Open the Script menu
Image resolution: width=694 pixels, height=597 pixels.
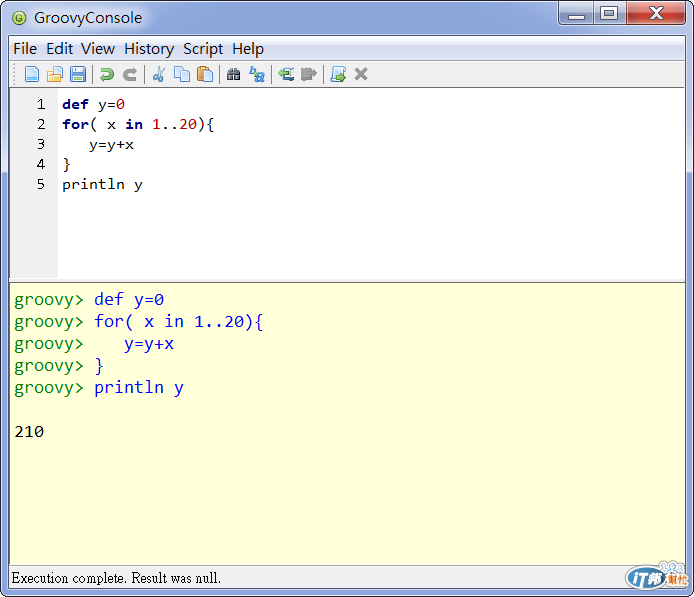pos(203,49)
